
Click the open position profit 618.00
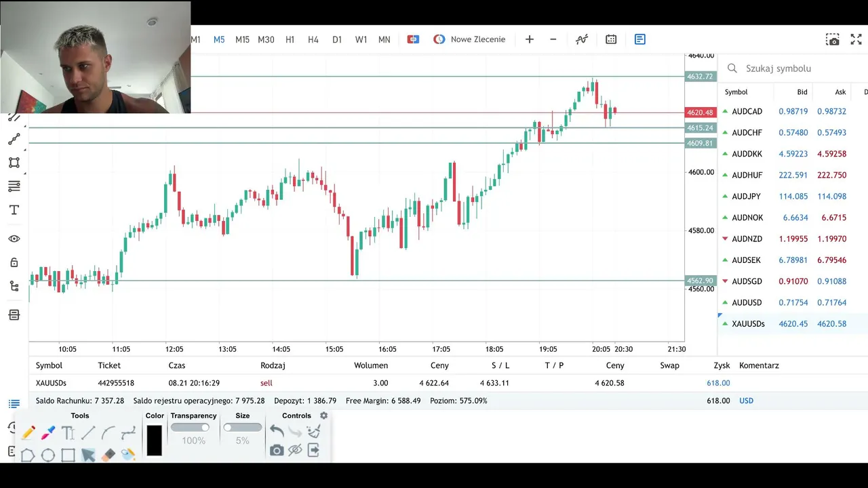pyautogui.click(x=718, y=383)
